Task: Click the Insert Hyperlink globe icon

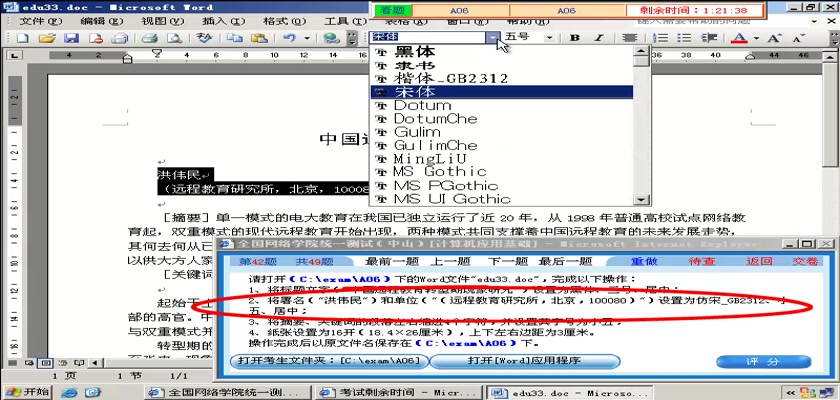Action: coord(332,38)
